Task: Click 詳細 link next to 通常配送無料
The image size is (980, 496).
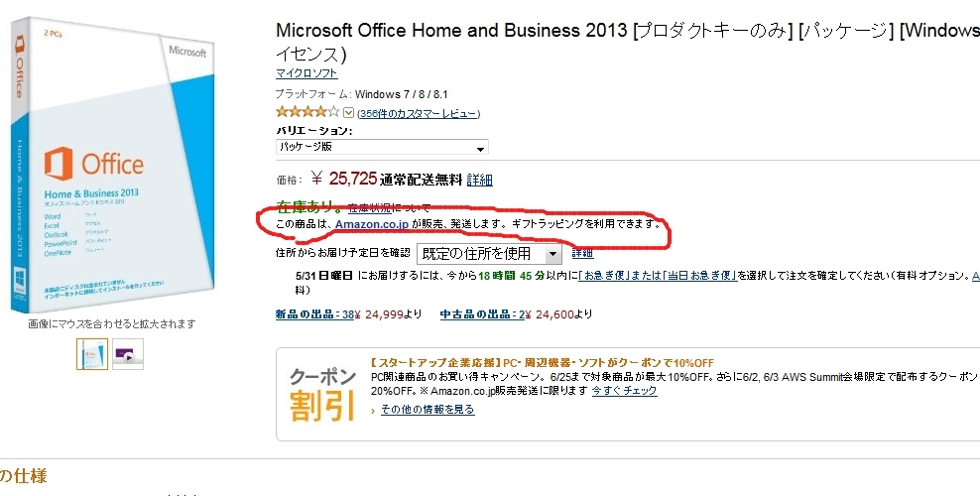Action: pos(480,181)
